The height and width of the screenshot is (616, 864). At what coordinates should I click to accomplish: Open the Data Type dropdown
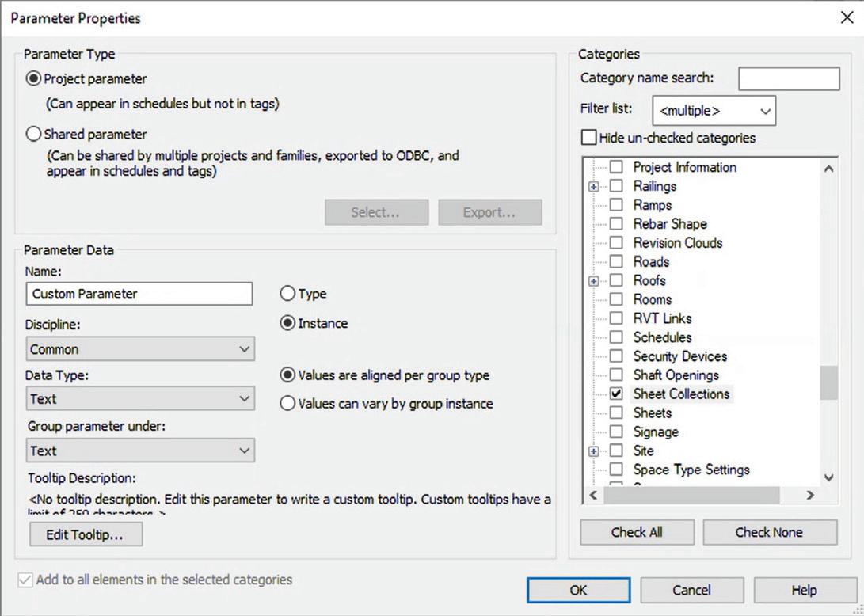pyautogui.click(x=140, y=399)
